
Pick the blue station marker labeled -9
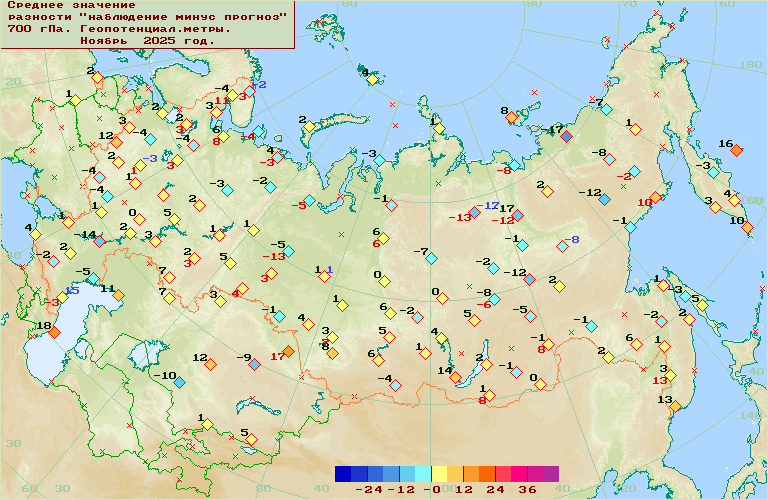(255, 364)
